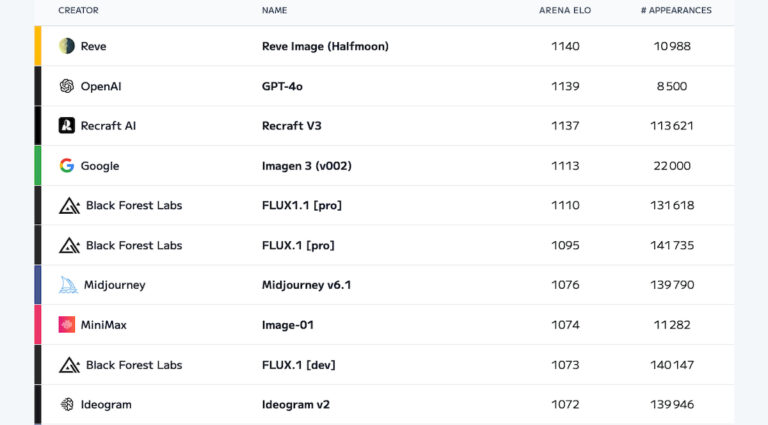Sort by the ARENA ELO column header

(x=565, y=10)
